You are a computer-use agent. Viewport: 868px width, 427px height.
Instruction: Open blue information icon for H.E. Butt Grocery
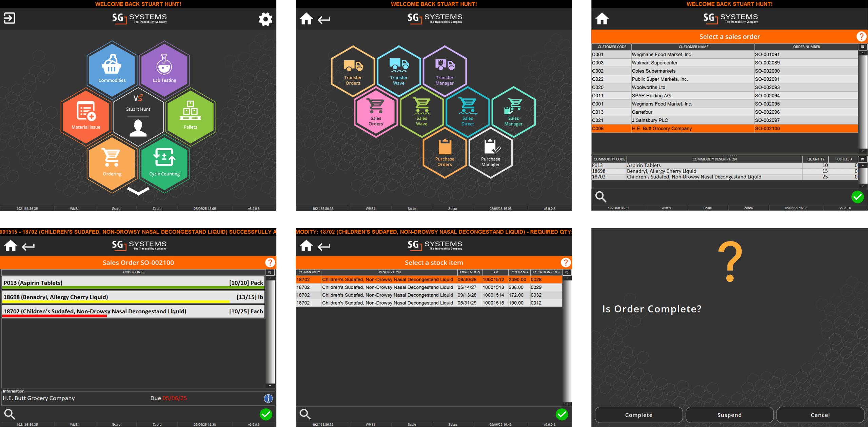[x=268, y=399]
